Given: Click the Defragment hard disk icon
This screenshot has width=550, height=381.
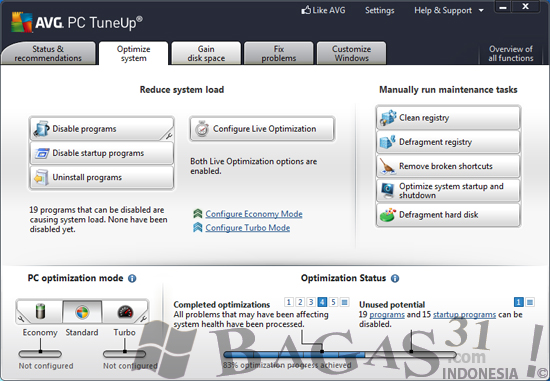Looking at the screenshot, I should tap(388, 215).
